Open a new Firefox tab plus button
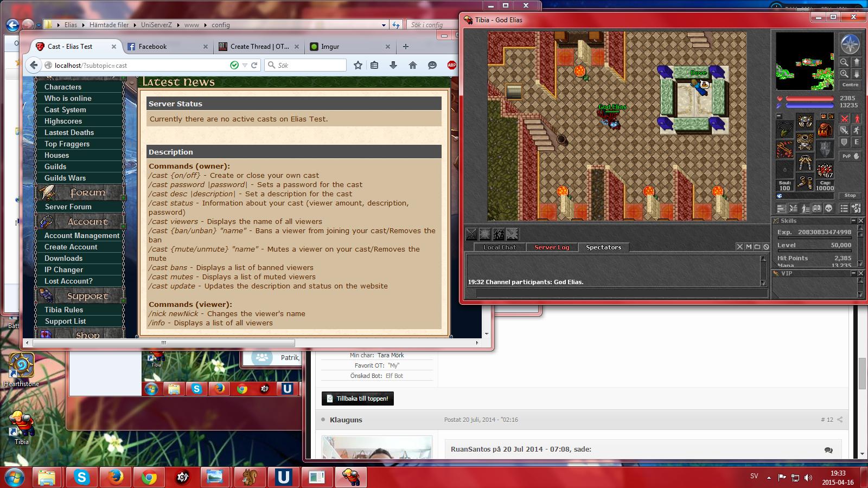 [x=405, y=47]
